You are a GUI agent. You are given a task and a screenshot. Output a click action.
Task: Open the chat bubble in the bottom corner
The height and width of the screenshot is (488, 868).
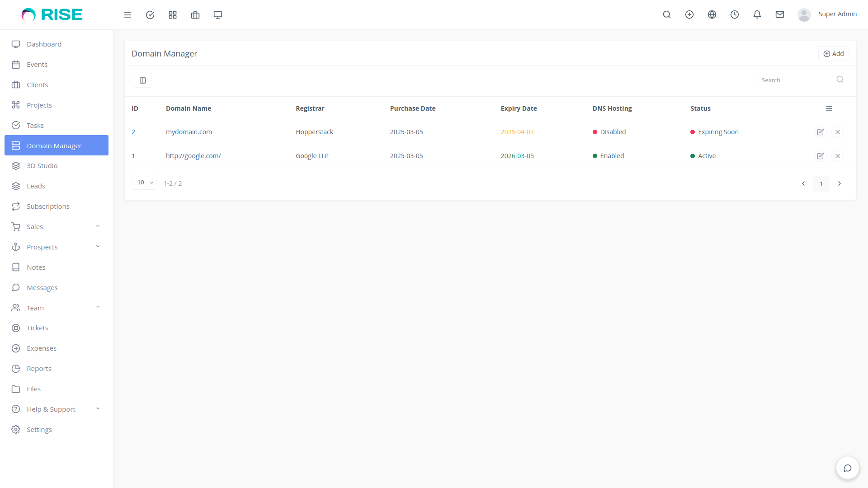847,468
